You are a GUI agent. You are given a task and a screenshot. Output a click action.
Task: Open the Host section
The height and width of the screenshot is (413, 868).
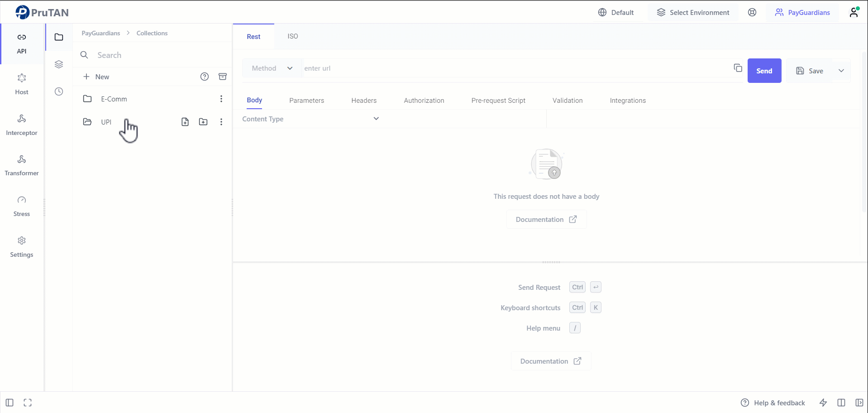click(x=22, y=84)
